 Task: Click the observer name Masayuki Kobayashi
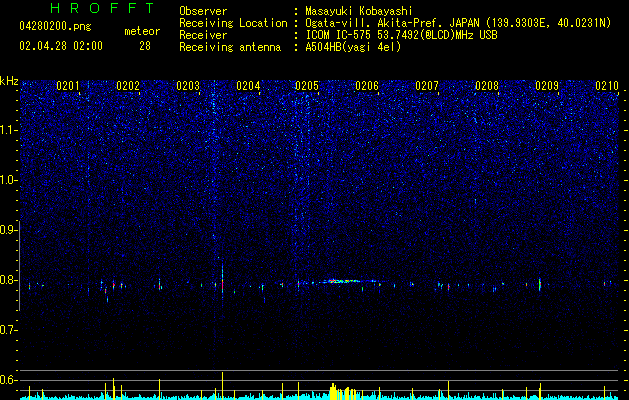coord(359,11)
